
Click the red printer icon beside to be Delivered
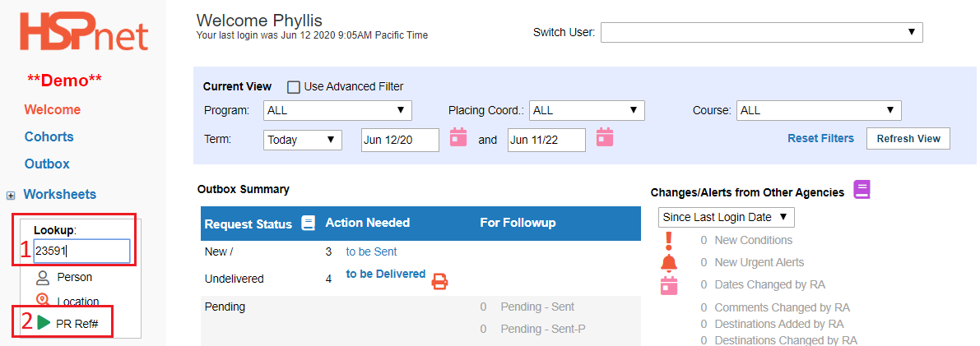[440, 282]
